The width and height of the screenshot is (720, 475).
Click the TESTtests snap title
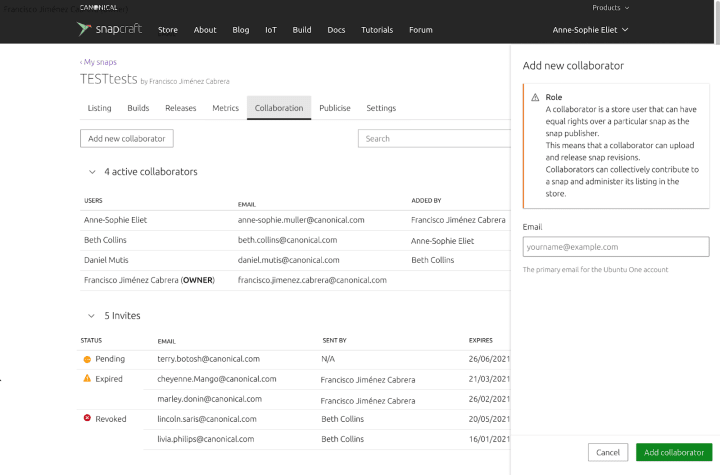(x=109, y=79)
